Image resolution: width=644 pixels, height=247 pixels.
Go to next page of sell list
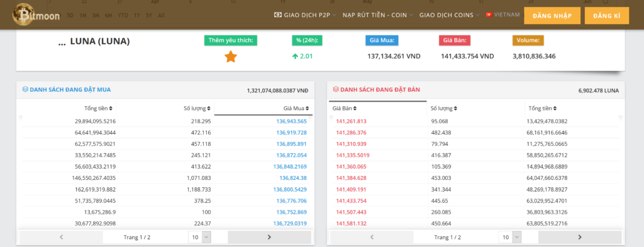click(x=580, y=237)
